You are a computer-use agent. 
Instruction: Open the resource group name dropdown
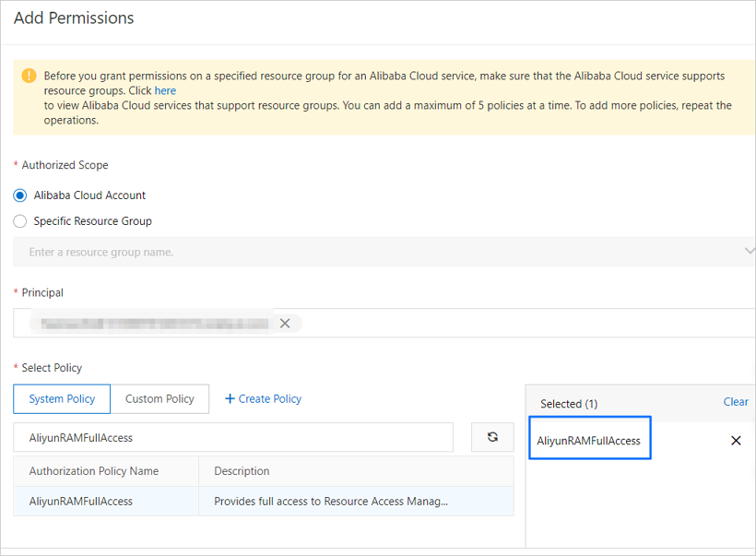[384, 251]
